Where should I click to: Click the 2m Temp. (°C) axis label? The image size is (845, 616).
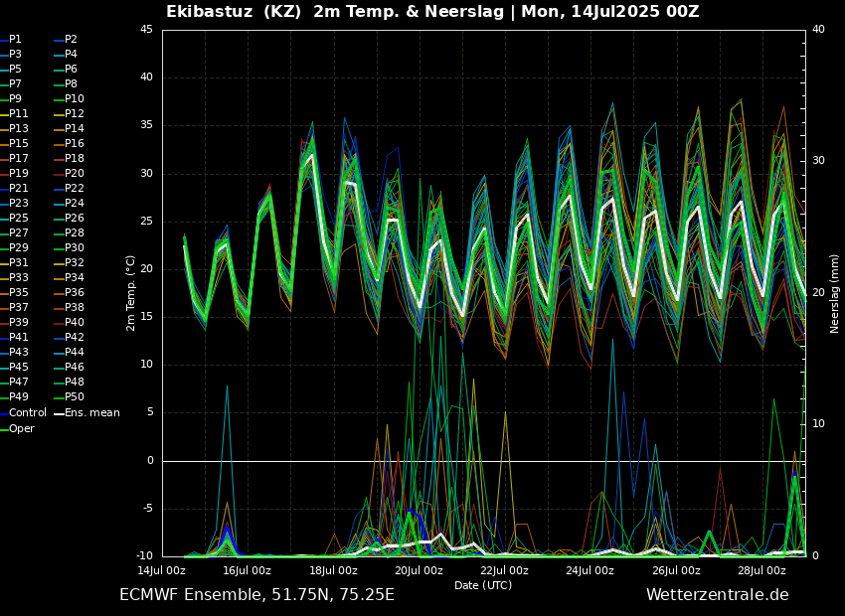point(131,293)
